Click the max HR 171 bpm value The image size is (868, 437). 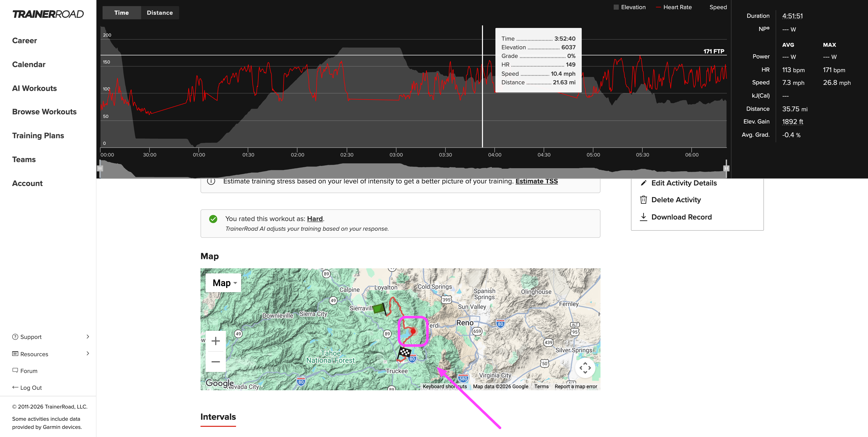834,70
